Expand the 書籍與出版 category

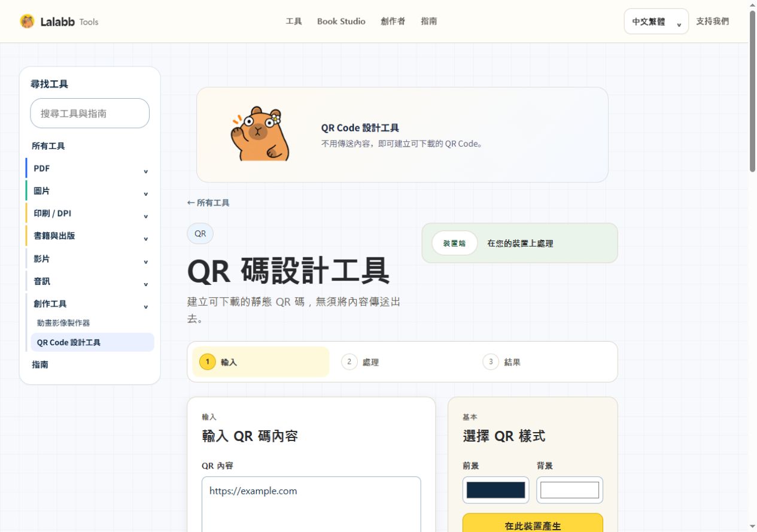(90, 236)
